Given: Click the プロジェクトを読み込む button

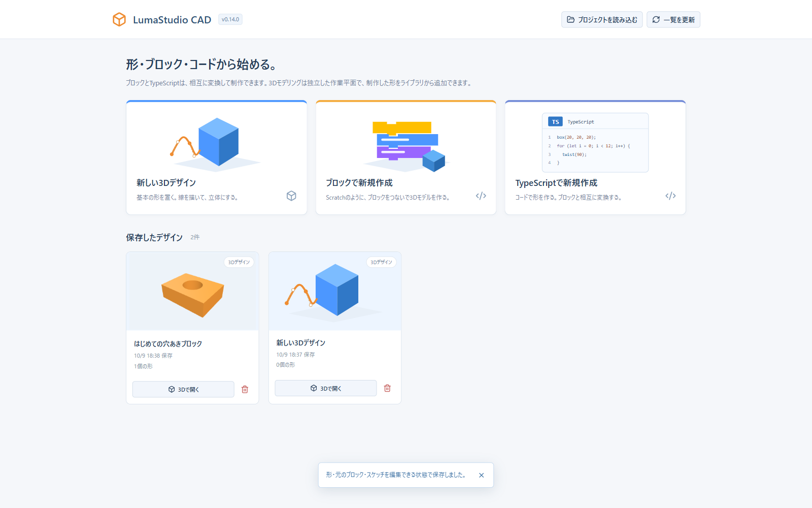Looking at the screenshot, I should [x=602, y=20].
